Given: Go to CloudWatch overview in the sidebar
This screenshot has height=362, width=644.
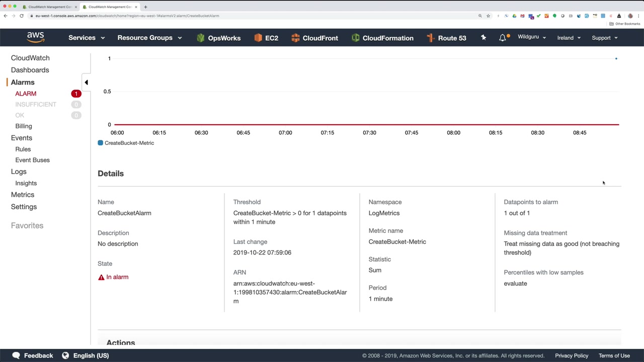Looking at the screenshot, I should [x=30, y=58].
